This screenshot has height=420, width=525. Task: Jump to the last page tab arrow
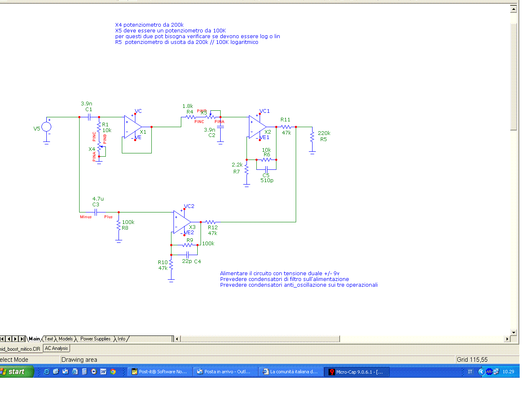click(22, 339)
